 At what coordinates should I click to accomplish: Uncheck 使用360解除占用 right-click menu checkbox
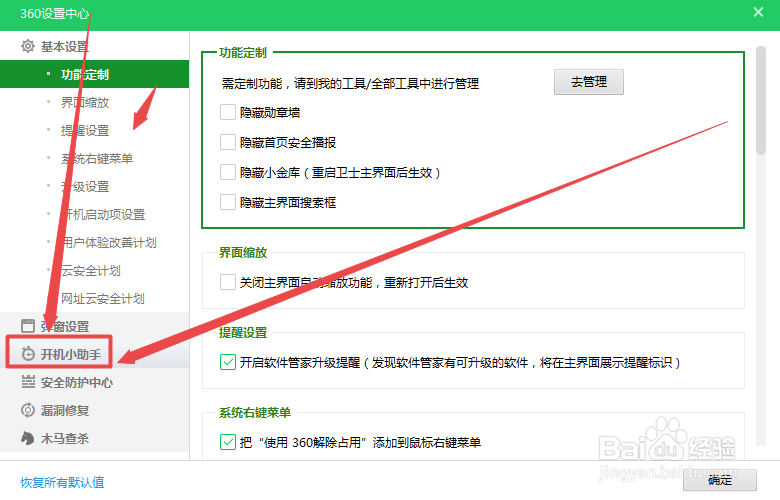click(228, 442)
